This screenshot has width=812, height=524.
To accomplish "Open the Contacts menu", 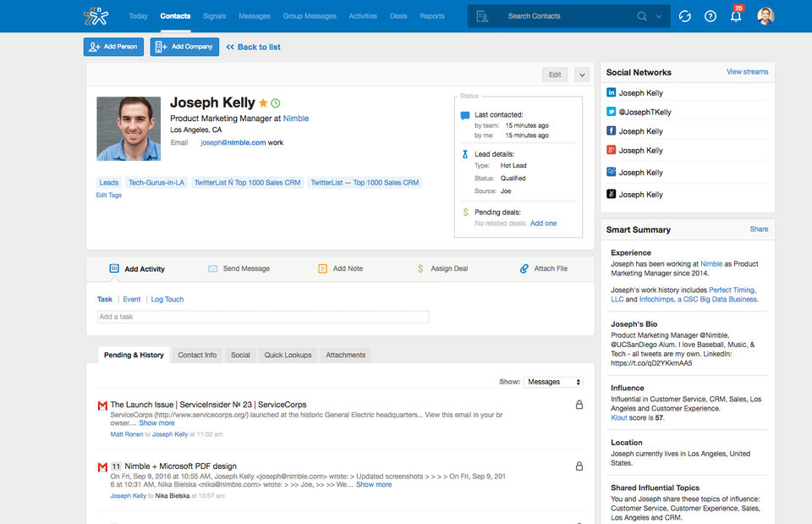I will [175, 16].
